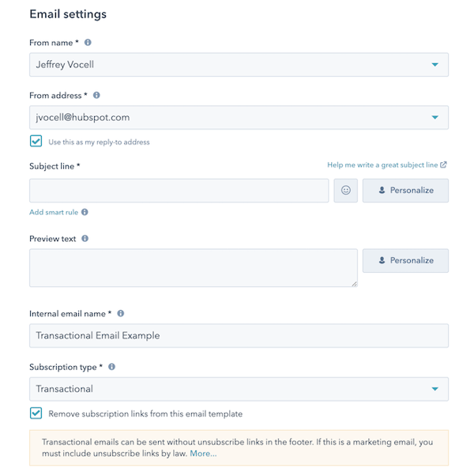Click the info icon next to Add smart rule
This screenshot has width=474, height=476.
click(85, 212)
